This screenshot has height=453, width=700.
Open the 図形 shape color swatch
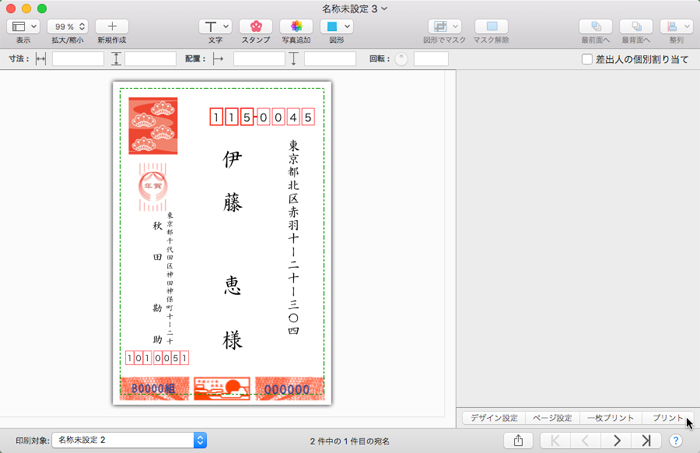(x=335, y=26)
